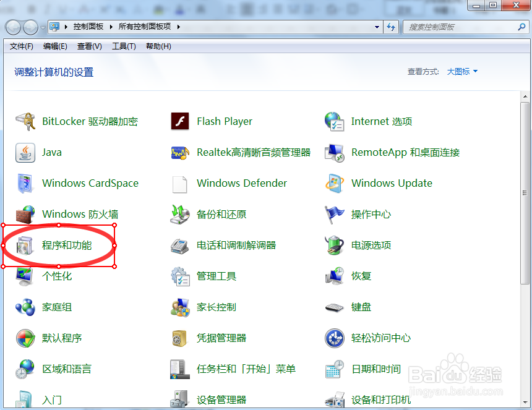Open the Windows CardSpace icon
This screenshot has height=410, width=532.
pyautogui.click(x=25, y=184)
